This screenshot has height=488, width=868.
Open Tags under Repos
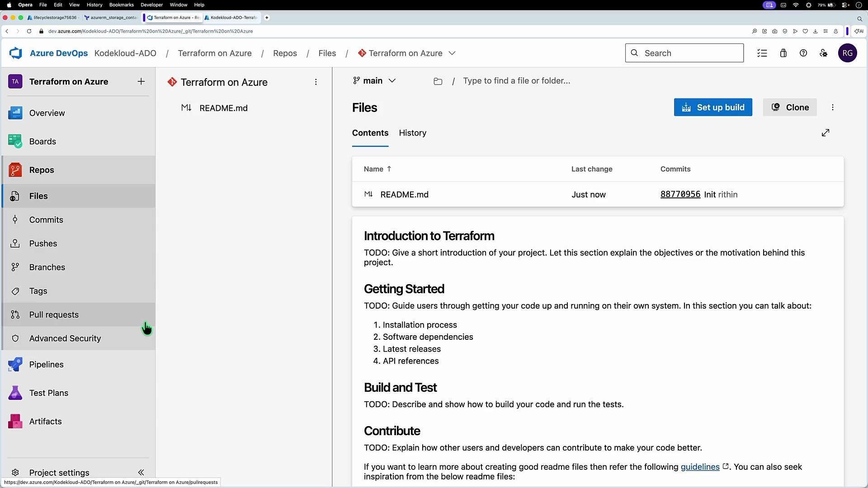coord(79,291)
